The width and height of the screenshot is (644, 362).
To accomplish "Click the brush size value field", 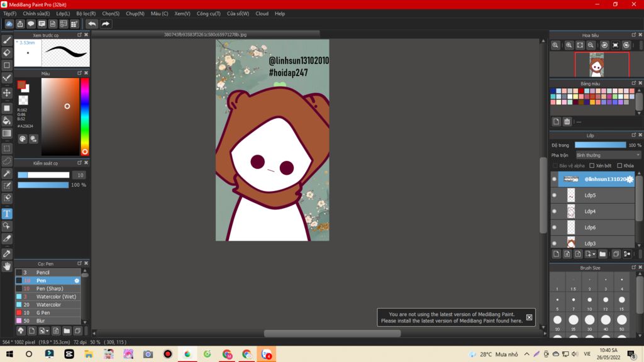I will 80,175.
